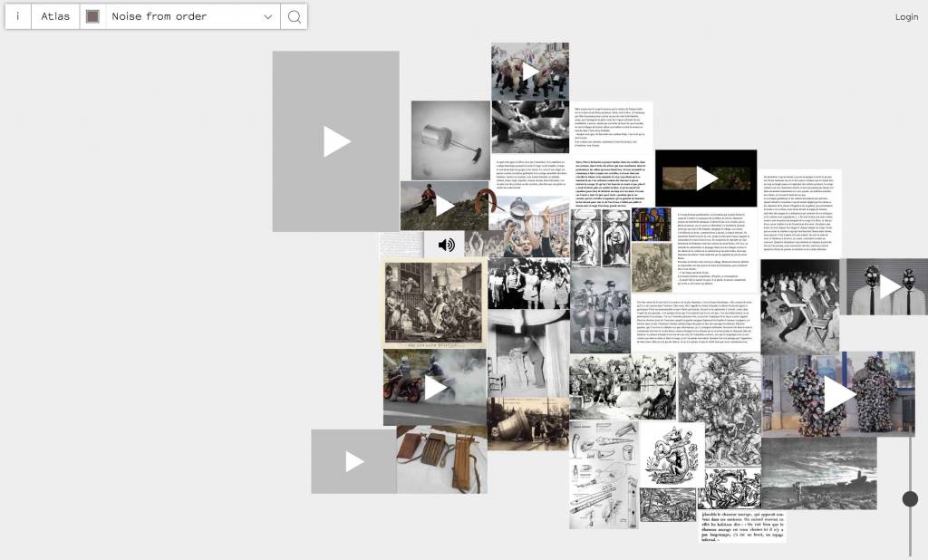Screen dimensions: 928x560
Task: Open the person with vertical frame photo
Action: tap(528, 352)
